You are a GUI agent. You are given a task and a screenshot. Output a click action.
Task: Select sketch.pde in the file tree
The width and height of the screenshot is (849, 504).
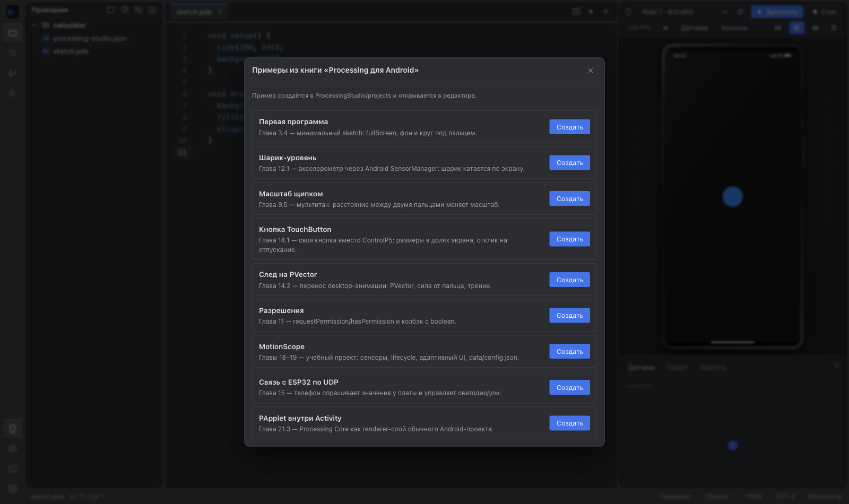pyautogui.click(x=71, y=51)
